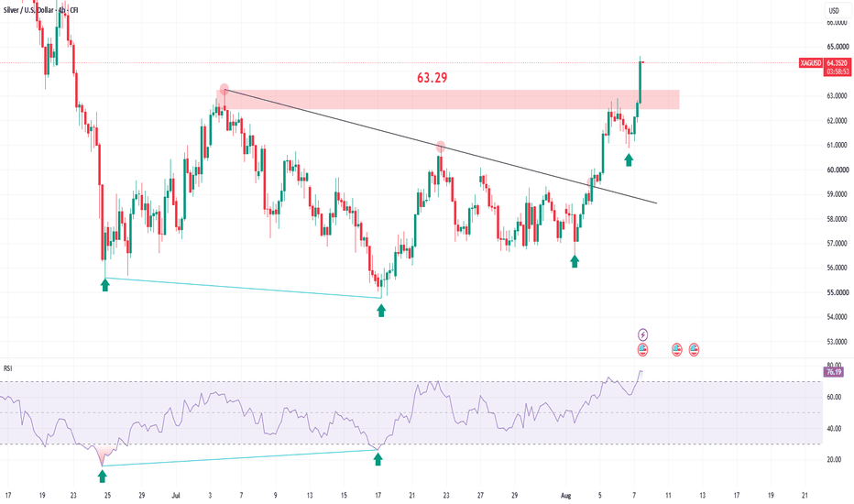854x504 pixels.
Task: Click the 65.0000 price axis label
Action: click(x=838, y=47)
